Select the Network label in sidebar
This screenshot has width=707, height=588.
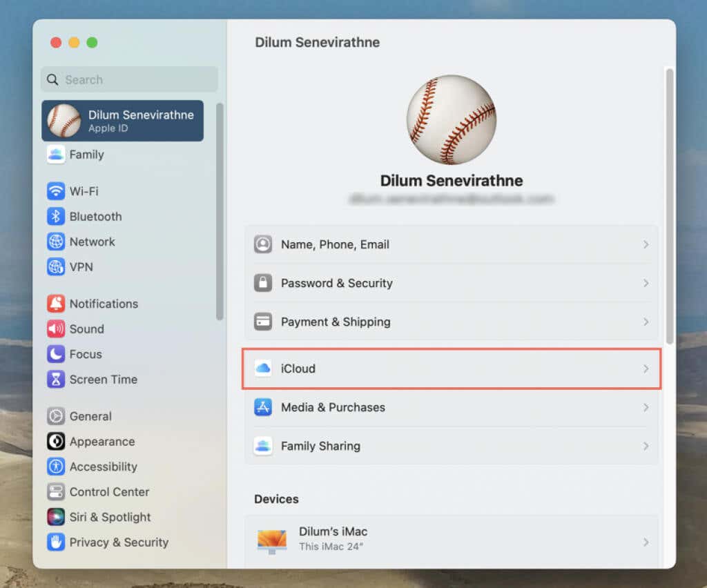coord(93,242)
